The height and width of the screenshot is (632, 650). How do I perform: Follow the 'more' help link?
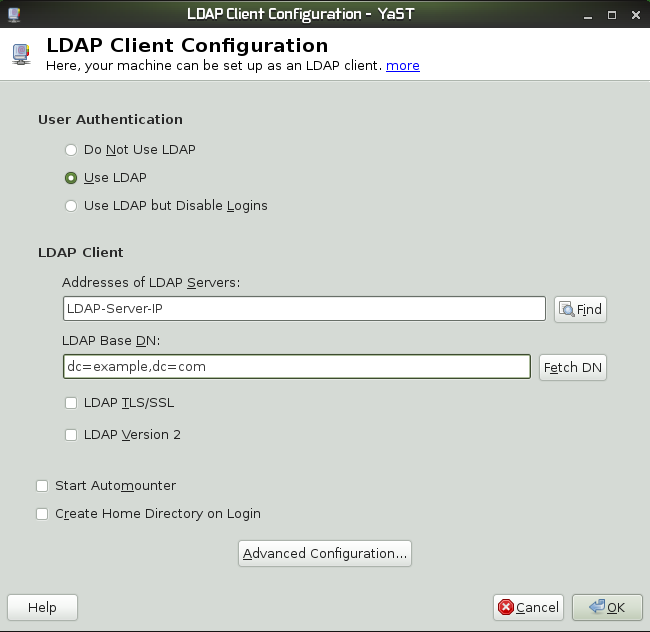(403, 65)
